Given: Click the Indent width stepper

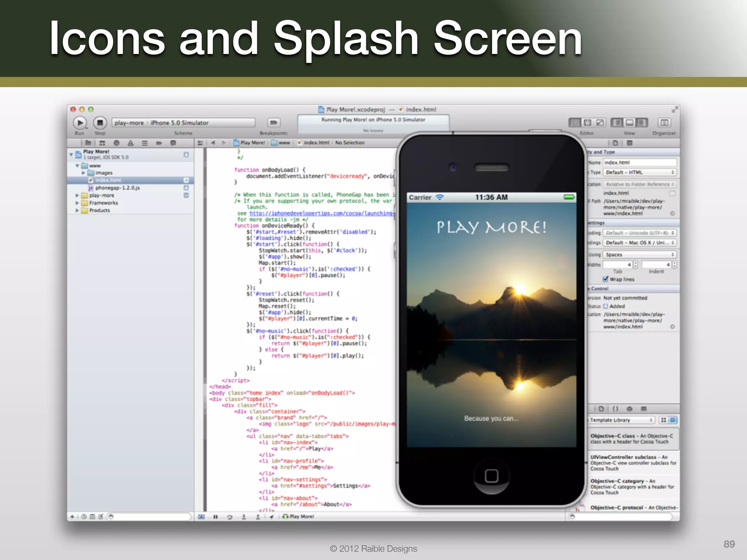Looking at the screenshot, I should 674,265.
